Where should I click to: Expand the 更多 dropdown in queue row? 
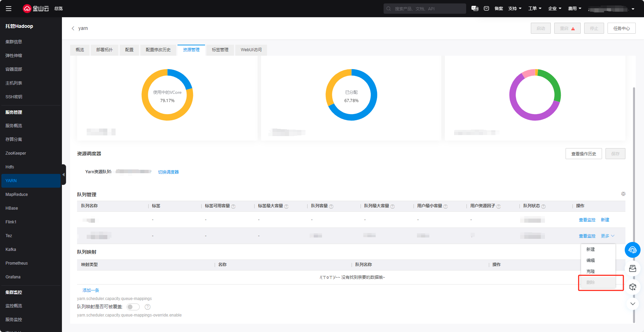coord(608,236)
